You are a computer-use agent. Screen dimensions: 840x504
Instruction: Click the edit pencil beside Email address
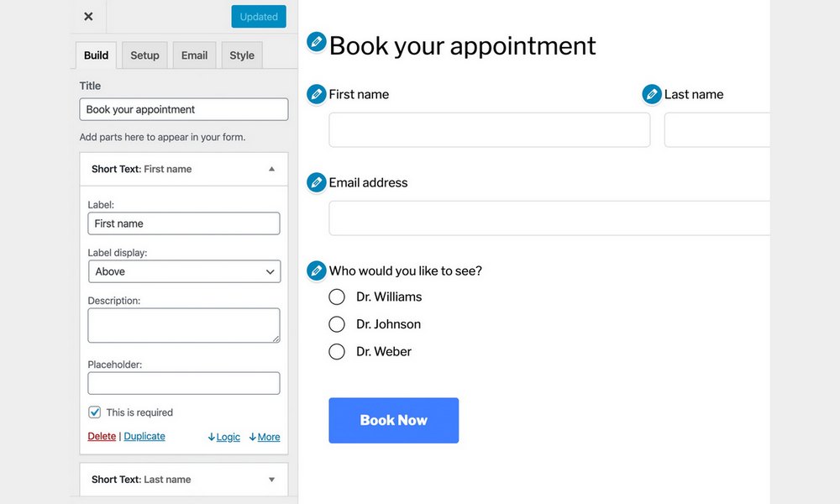[316, 182]
